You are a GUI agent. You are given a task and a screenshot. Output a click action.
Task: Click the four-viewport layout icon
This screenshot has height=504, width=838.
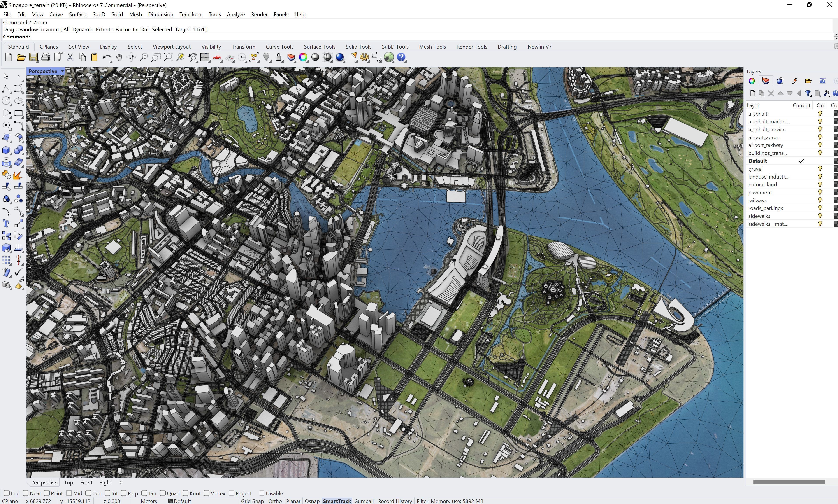pyautogui.click(x=205, y=57)
